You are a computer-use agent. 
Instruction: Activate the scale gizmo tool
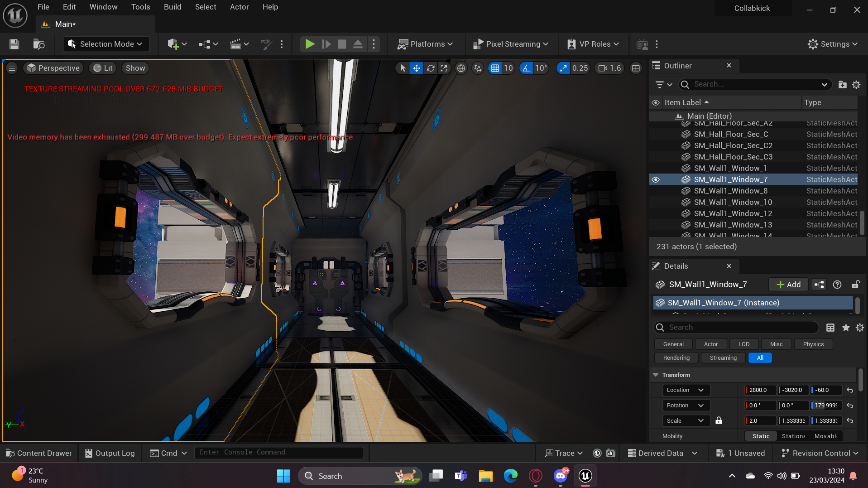coord(444,68)
